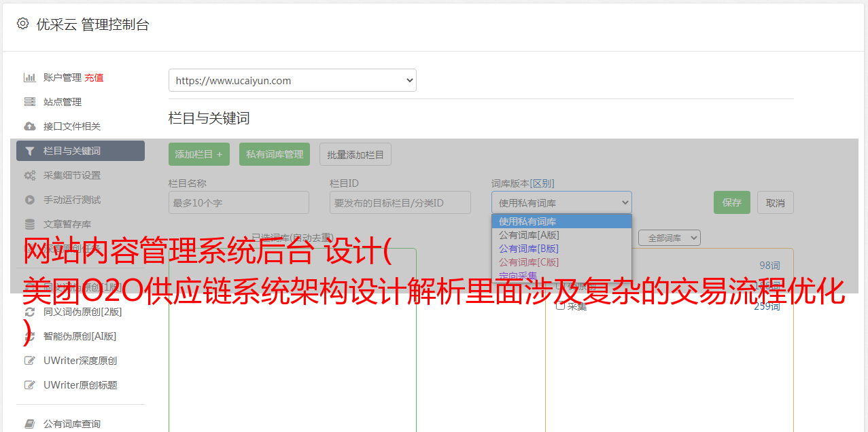Click the 栏目与关键词 page heading

(209, 118)
